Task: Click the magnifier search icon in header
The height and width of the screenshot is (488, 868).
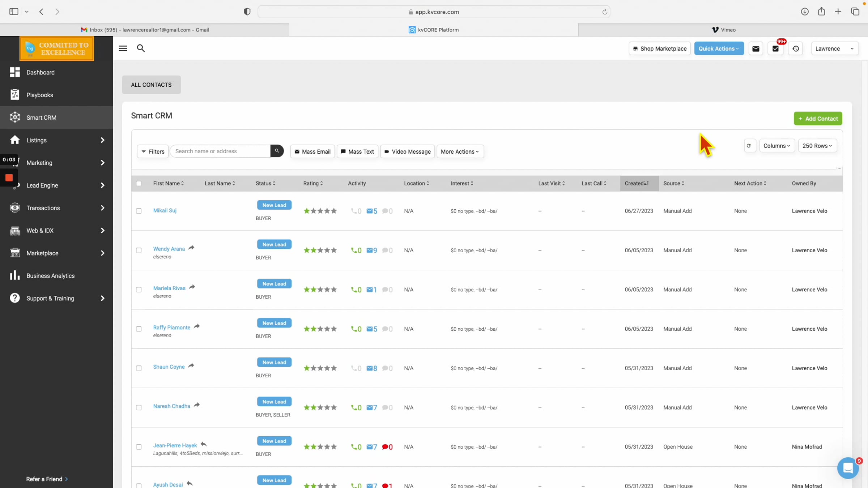Action: point(141,48)
